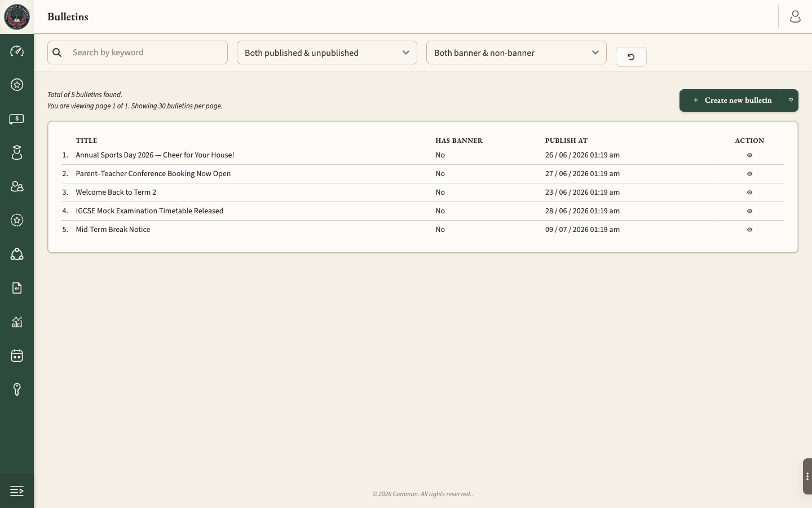Click Parent–Teacher Conference Booking Now Open title

[x=153, y=173]
